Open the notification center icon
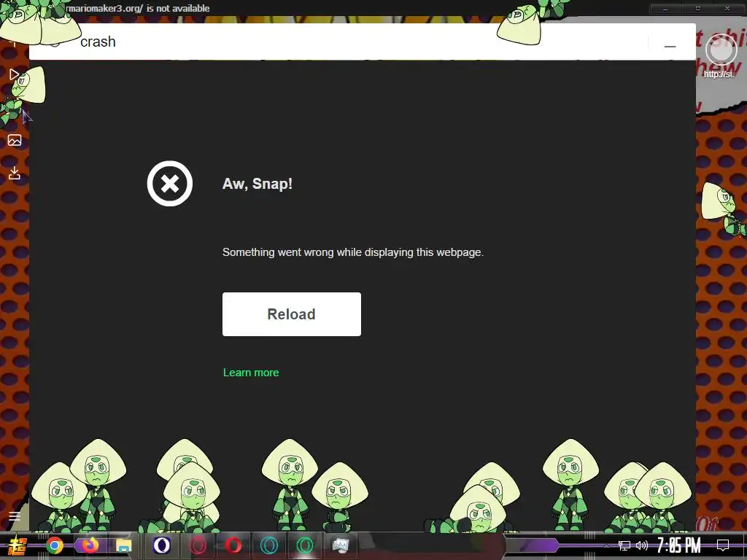This screenshot has width=747, height=560. tap(723, 545)
